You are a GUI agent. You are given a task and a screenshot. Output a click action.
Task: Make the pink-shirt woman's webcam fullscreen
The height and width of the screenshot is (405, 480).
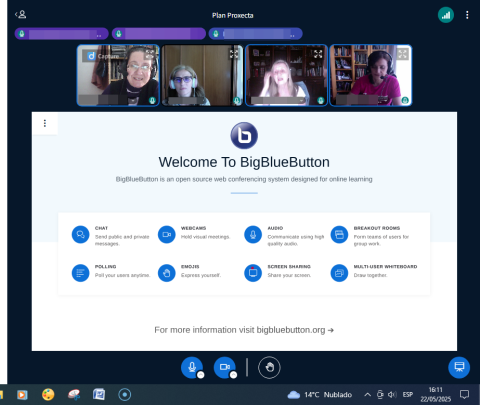pos(402,54)
